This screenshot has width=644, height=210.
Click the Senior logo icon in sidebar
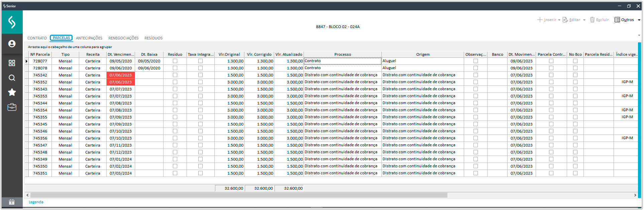click(x=12, y=22)
